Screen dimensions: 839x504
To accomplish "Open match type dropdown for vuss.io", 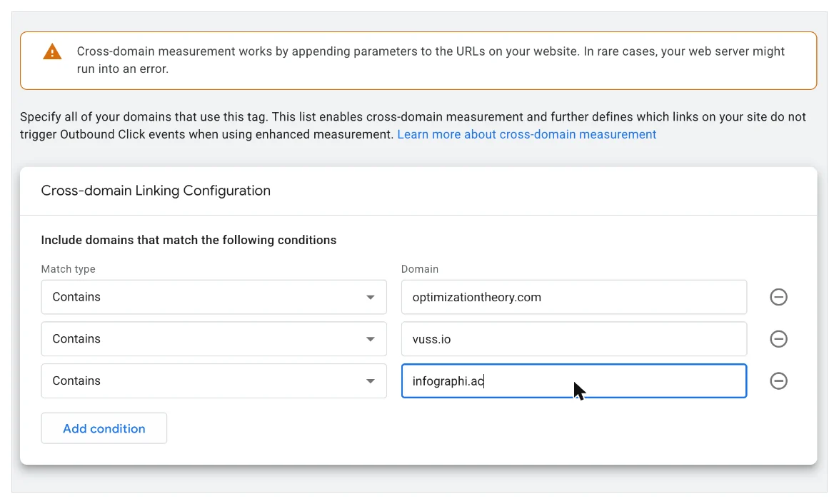I will coord(213,338).
